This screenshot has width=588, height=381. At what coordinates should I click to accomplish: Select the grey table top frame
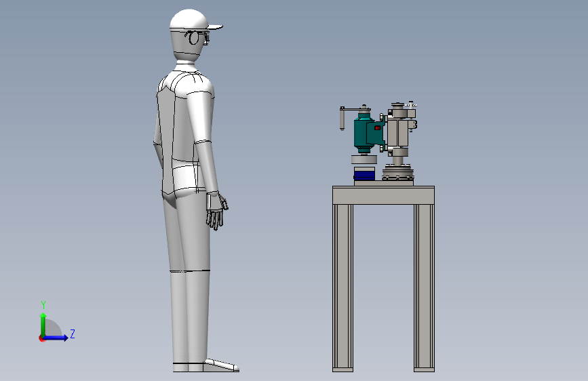coord(383,195)
